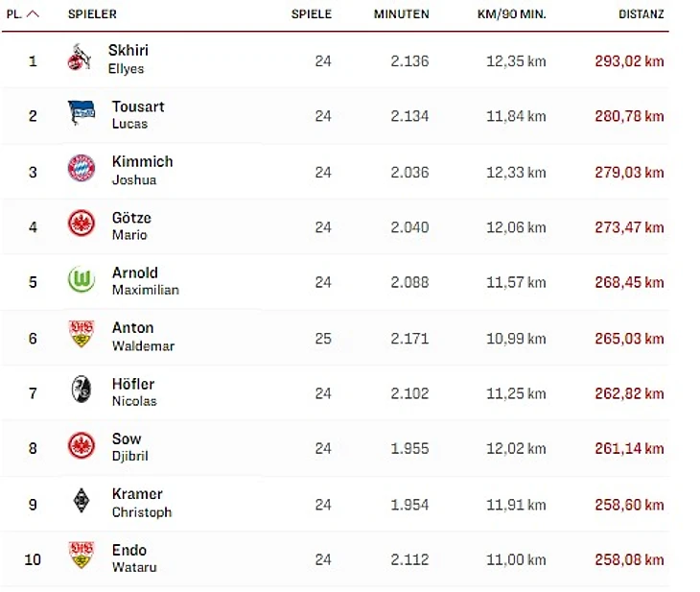
Task: Open the Kimmich Joshua player link
Action: click(142, 170)
